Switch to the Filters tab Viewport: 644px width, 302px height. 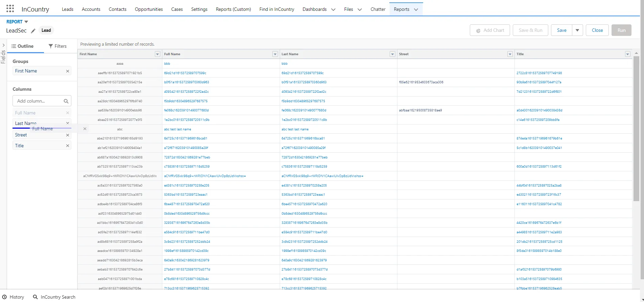click(x=57, y=46)
